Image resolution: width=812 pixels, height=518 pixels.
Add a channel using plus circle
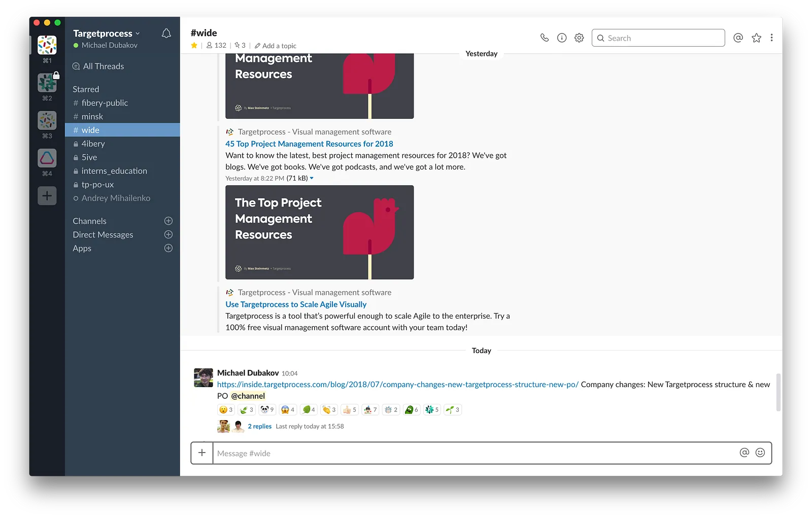(168, 221)
